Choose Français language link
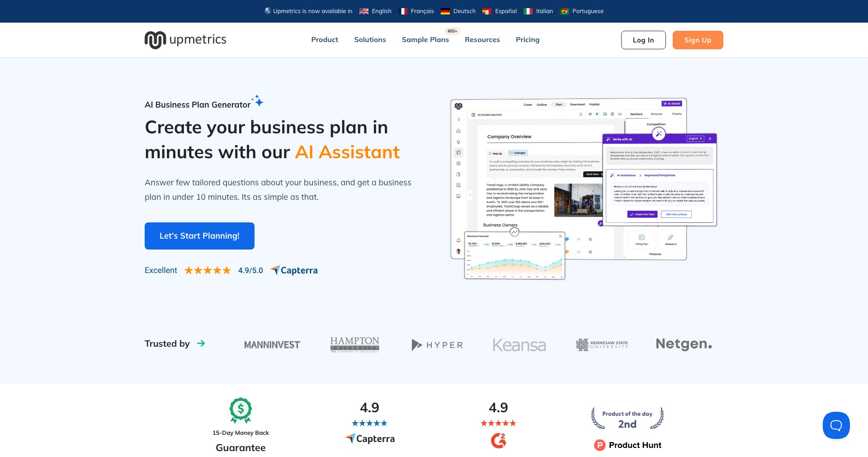The width and height of the screenshot is (868, 457). [422, 11]
